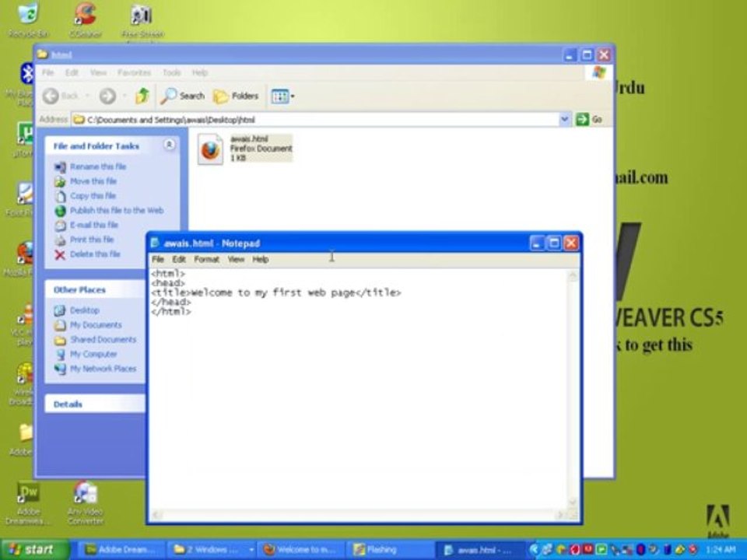Collapse the File and Folder Tasks panel
The image size is (747, 560).
pyautogui.click(x=169, y=145)
